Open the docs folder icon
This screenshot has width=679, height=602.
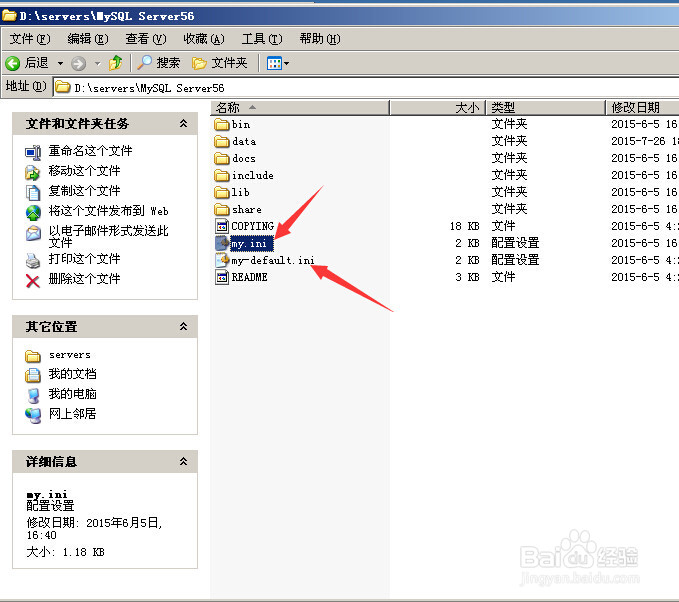222,159
